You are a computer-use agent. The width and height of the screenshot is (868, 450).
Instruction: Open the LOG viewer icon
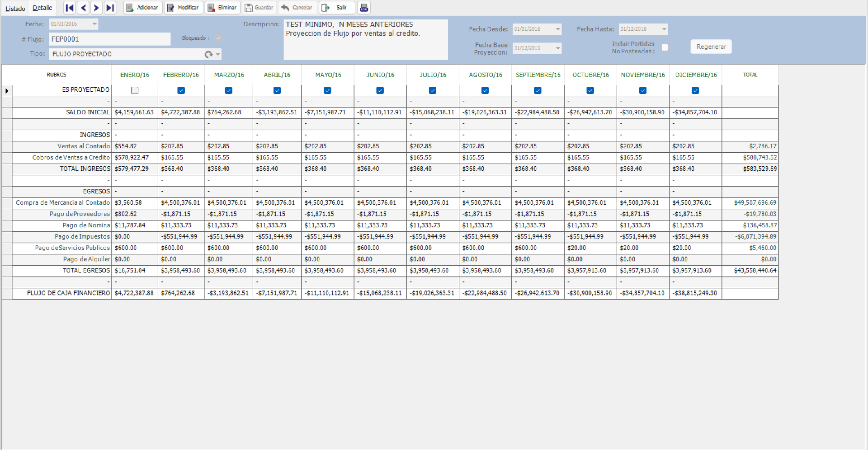364,8
